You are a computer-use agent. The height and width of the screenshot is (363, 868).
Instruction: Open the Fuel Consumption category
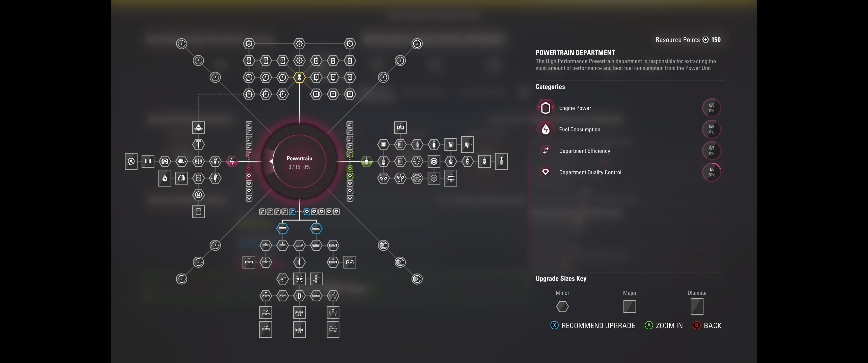tap(579, 129)
